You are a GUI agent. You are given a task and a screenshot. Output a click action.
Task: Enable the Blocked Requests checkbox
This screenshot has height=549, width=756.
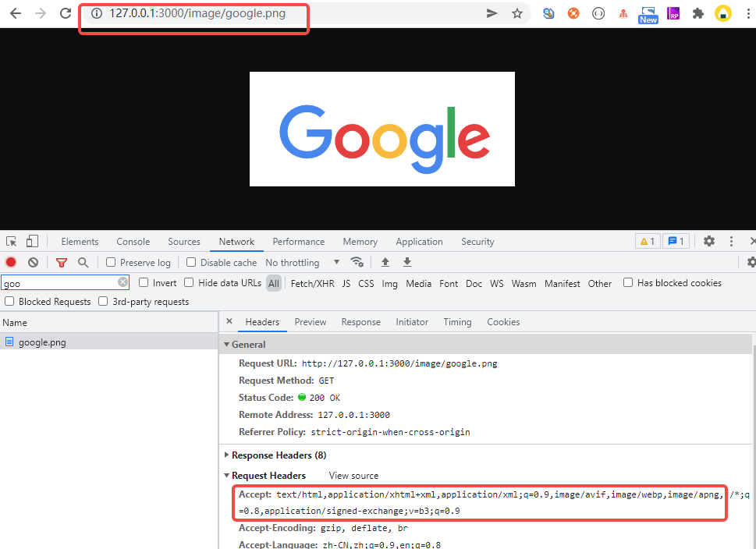click(x=9, y=301)
